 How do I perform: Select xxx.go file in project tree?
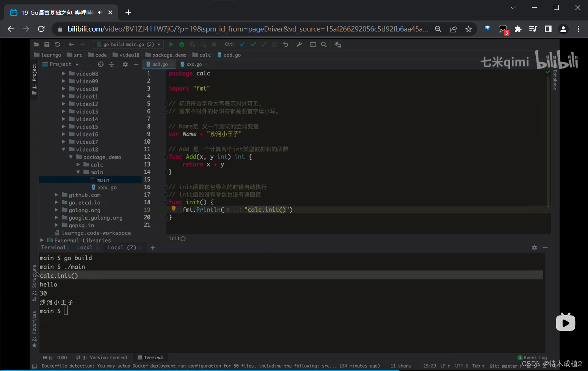click(107, 187)
